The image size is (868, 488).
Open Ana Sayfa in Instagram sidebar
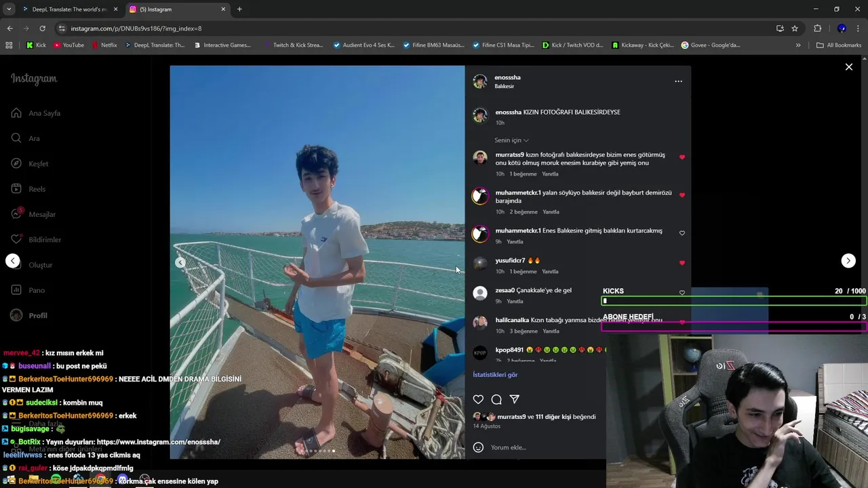pos(37,113)
